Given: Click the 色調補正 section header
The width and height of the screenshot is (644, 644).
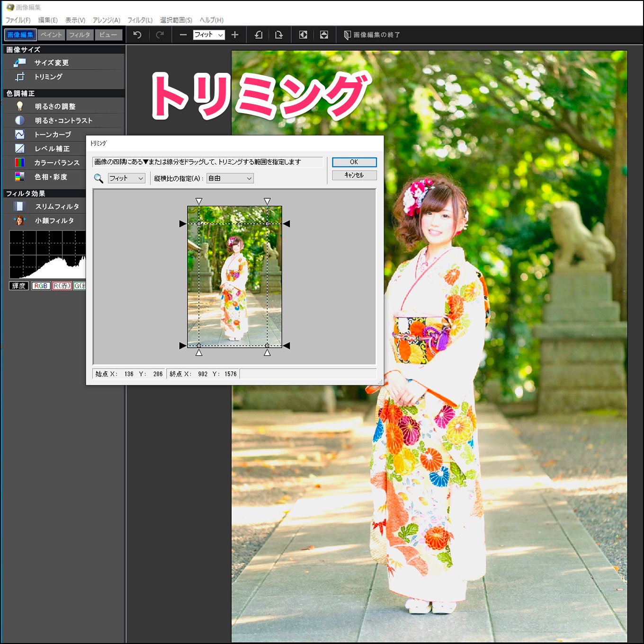Looking at the screenshot, I should click(x=63, y=93).
